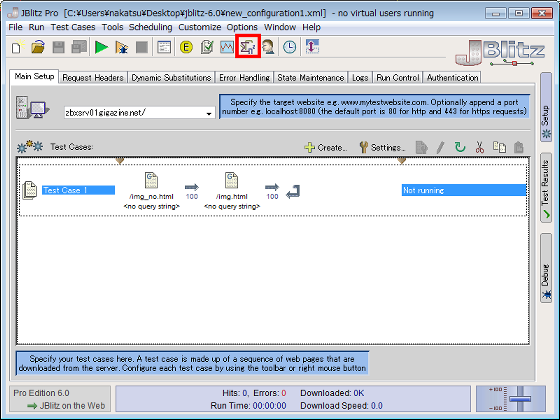Click the delay arrow after /img.html
Image resolution: width=560 pixels, height=420 pixels.
272,187
